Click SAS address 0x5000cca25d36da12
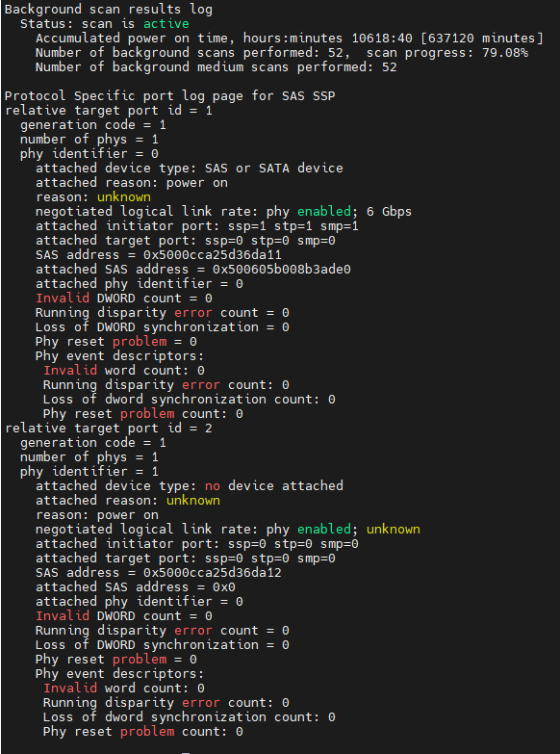Image resolution: width=560 pixels, height=754 pixels. coord(213,572)
